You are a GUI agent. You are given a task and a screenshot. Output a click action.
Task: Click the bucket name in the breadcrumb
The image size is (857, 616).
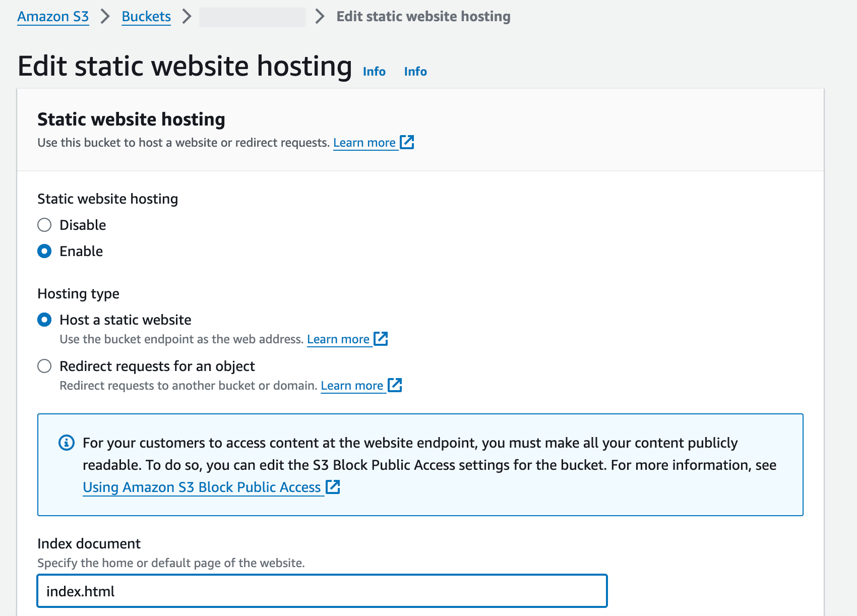point(253,16)
